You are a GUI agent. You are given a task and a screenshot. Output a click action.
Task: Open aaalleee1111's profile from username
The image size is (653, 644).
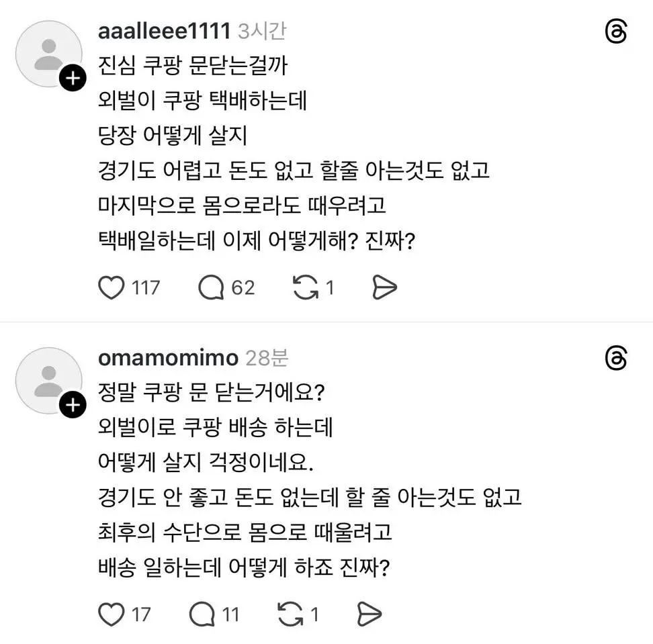click(164, 31)
